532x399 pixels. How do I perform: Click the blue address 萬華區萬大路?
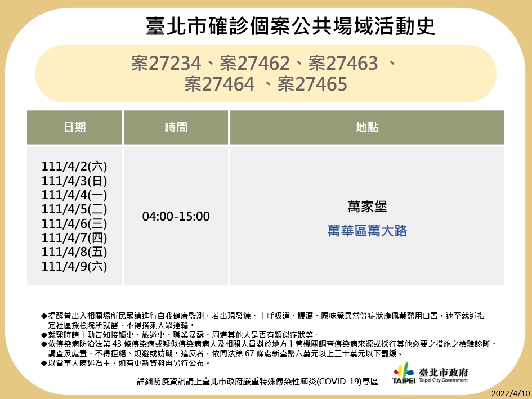(367, 231)
